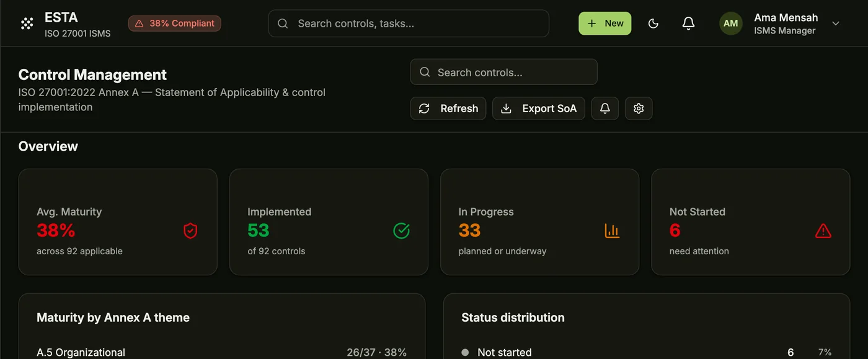
Task: Click the 7% status distribution value
Action: pos(825,352)
